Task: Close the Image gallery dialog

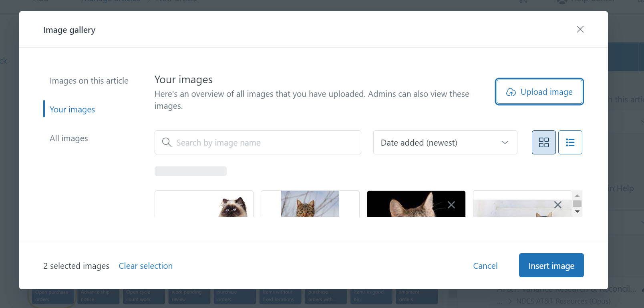Action: [x=580, y=29]
